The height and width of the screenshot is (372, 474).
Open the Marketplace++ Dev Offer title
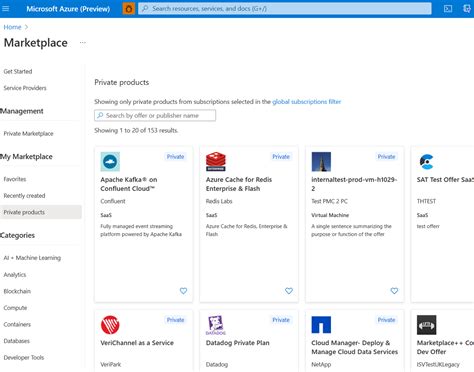[445, 347]
